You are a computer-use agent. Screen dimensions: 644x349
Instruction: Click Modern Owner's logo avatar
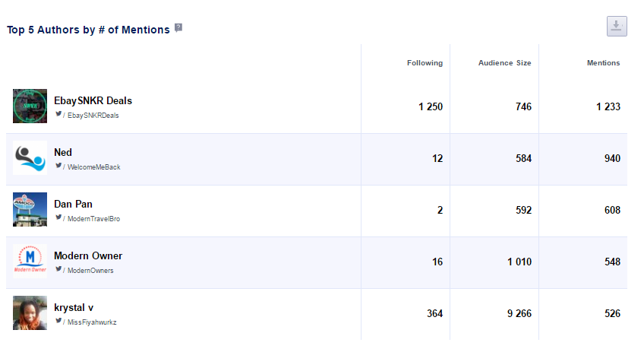click(30, 261)
